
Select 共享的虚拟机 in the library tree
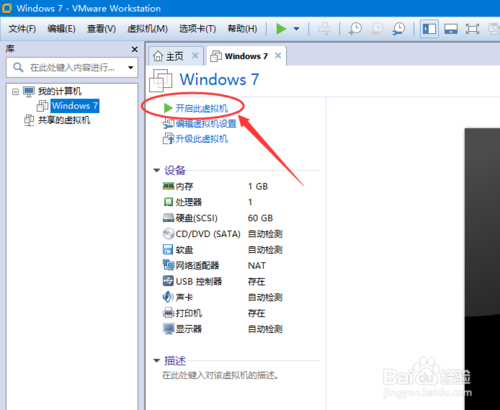pyautogui.click(x=64, y=120)
